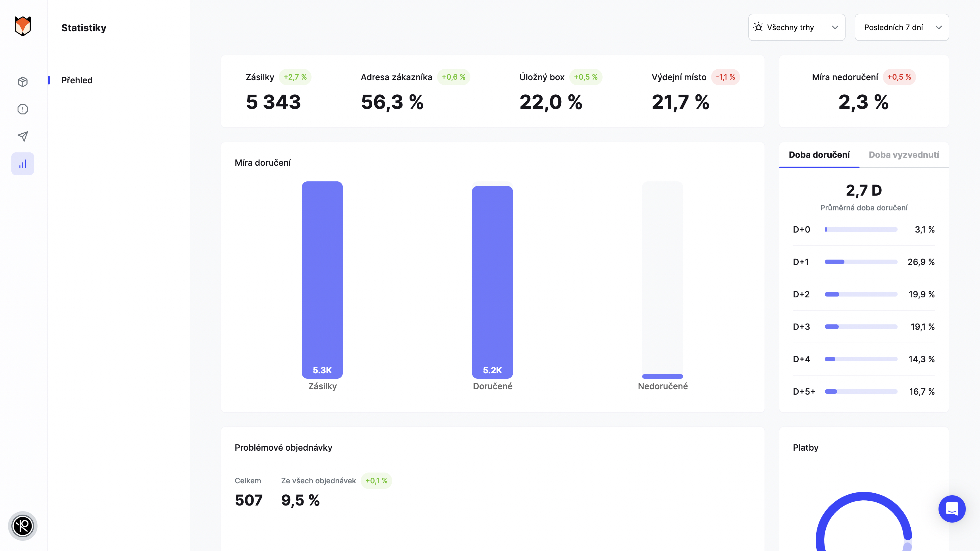This screenshot has width=980, height=551.
Task: Click the Ze všech objednávek label
Action: [318, 480]
